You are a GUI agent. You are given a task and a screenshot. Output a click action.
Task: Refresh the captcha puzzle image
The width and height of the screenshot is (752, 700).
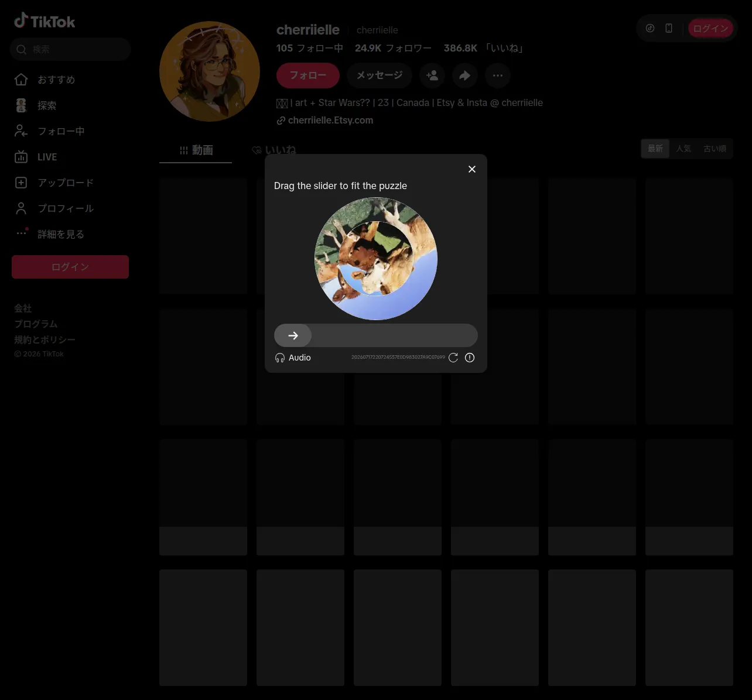click(453, 358)
